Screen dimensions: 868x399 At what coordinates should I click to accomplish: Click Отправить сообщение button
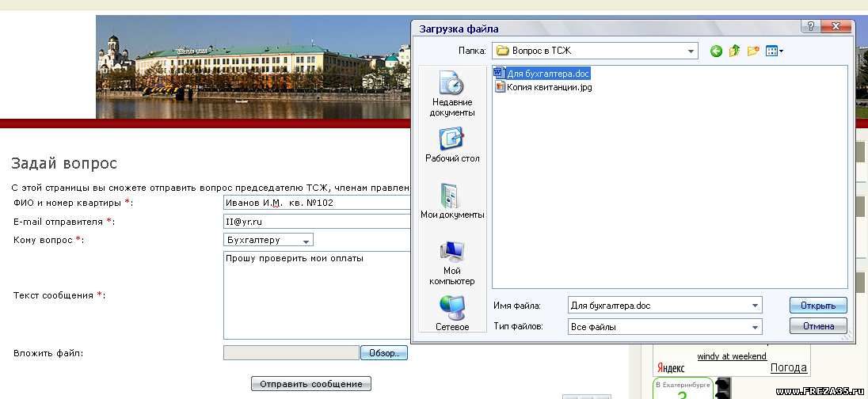point(311,384)
